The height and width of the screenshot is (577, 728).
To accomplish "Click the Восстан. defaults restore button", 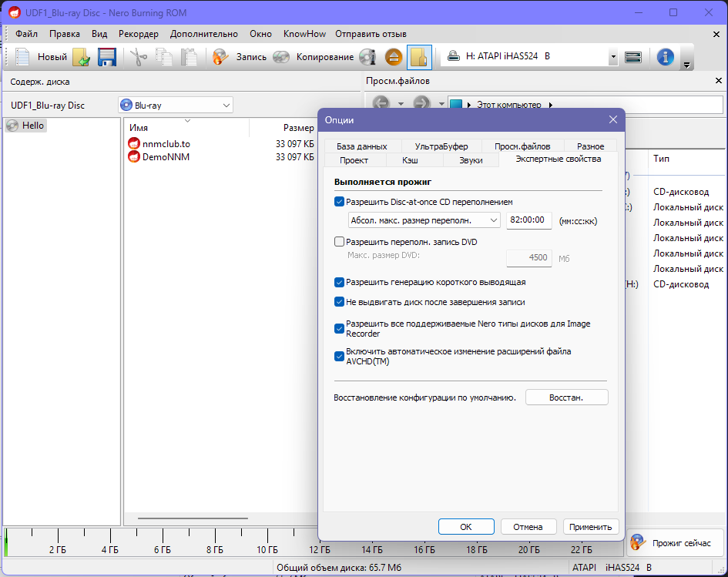I will [x=567, y=397].
